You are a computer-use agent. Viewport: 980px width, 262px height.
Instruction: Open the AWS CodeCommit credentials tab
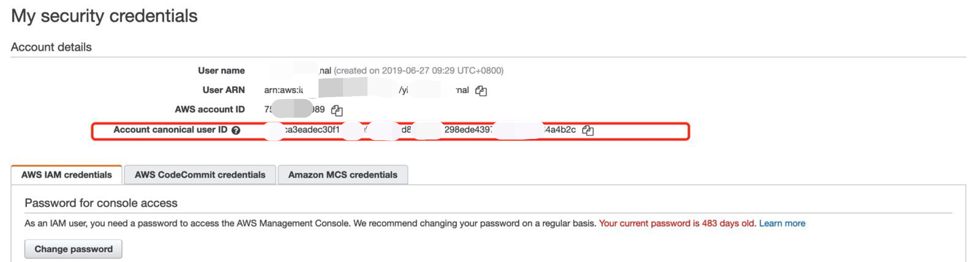[x=200, y=174]
